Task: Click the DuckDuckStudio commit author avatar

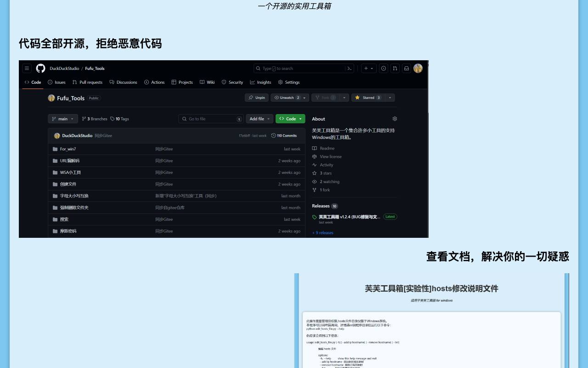Action: [x=57, y=136]
